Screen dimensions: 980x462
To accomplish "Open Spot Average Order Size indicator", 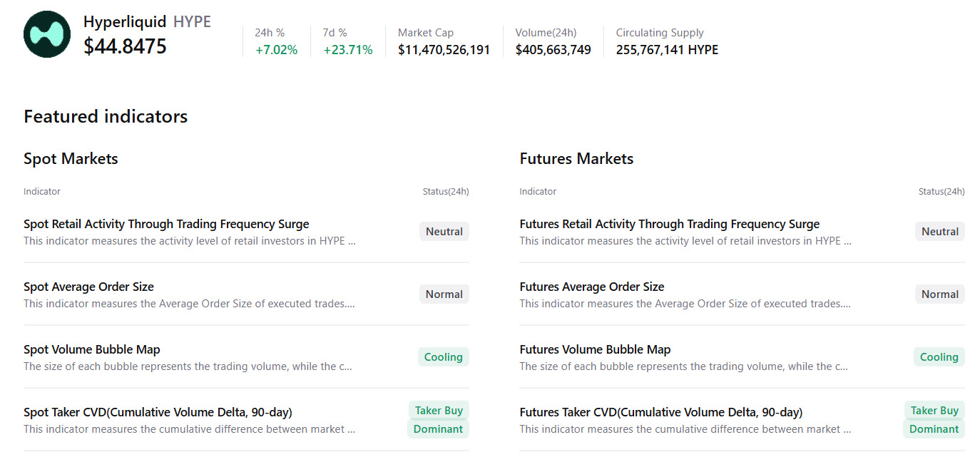I will click(x=88, y=287).
